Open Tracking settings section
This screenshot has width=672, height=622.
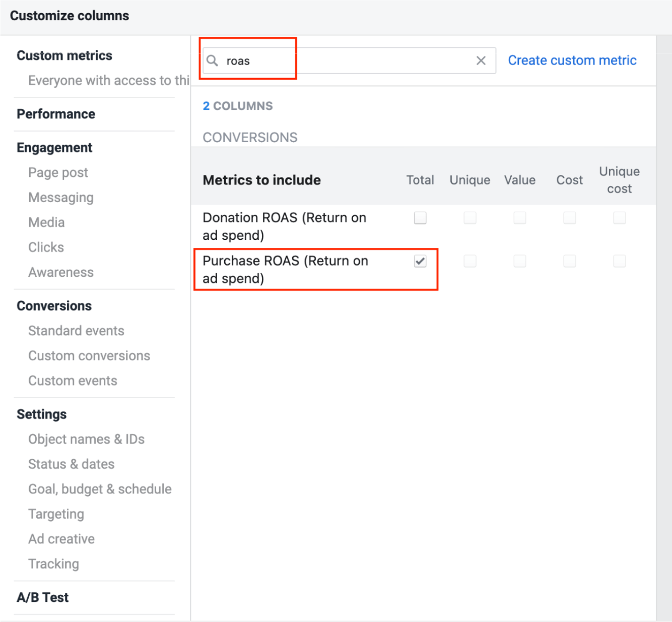pos(53,564)
